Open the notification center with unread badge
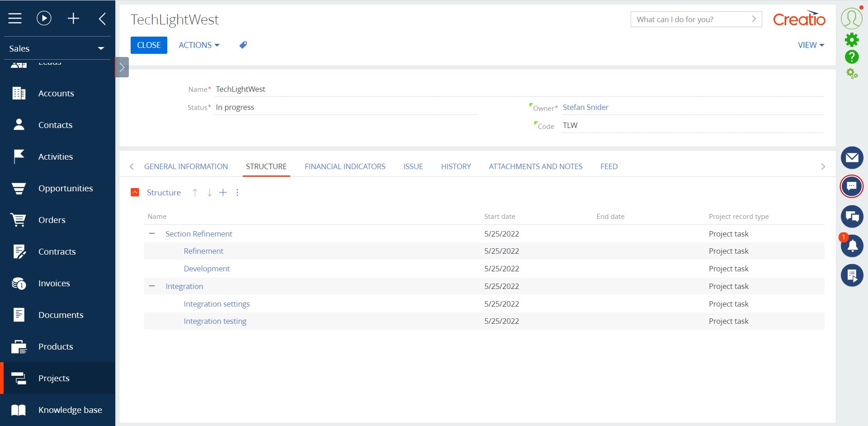868x426 pixels. (853, 246)
